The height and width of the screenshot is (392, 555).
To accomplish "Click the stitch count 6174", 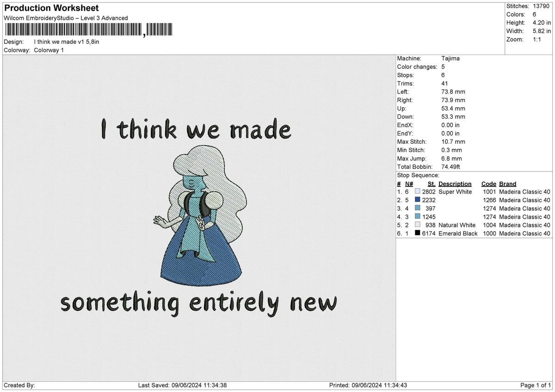I will [x=429, y=233].
